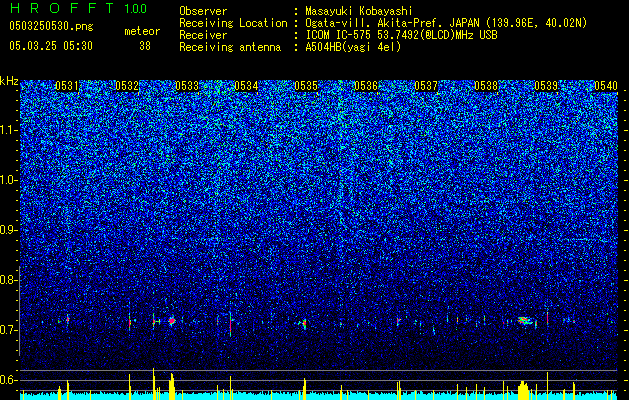Image resolution: width=629 pixels, height=400 pixels.
Task: Click the observer name Masayuki Kobayashi
Action: coord(359,11)
